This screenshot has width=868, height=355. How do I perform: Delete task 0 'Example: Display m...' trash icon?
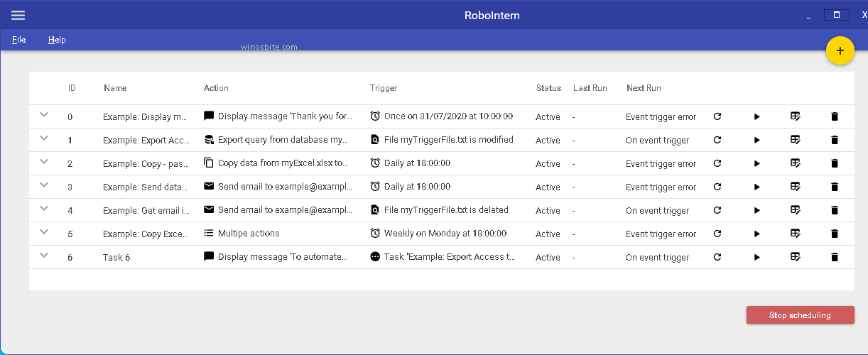coord(835,116)
